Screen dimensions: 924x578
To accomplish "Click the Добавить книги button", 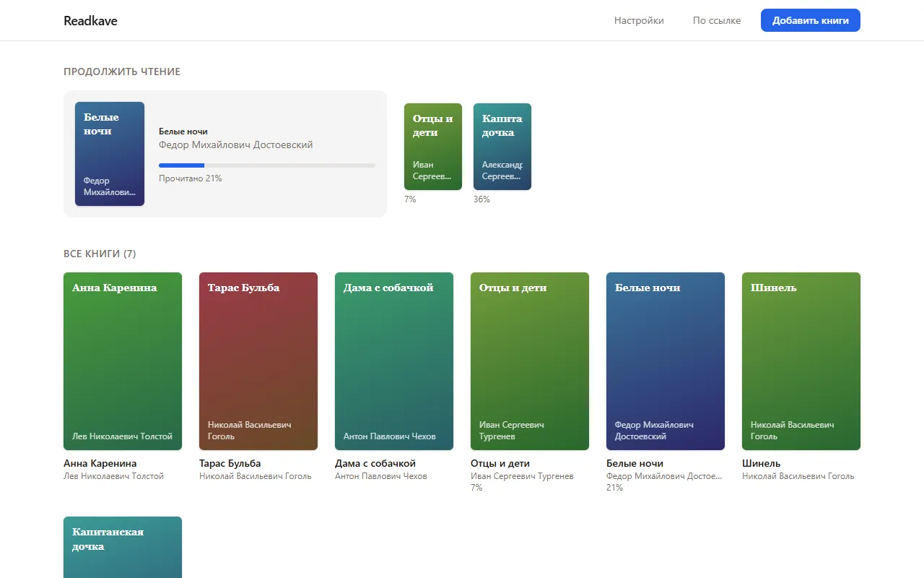I will coord(811,20).
